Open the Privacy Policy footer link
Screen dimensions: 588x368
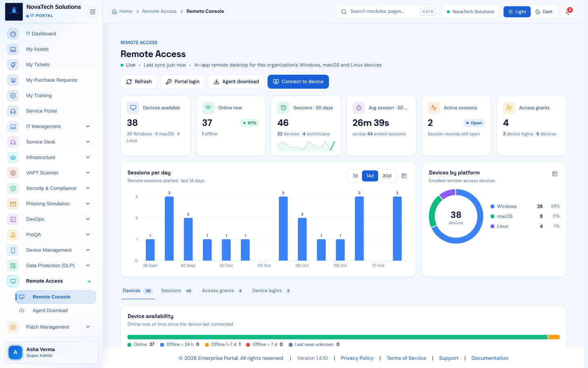point(357,358)
